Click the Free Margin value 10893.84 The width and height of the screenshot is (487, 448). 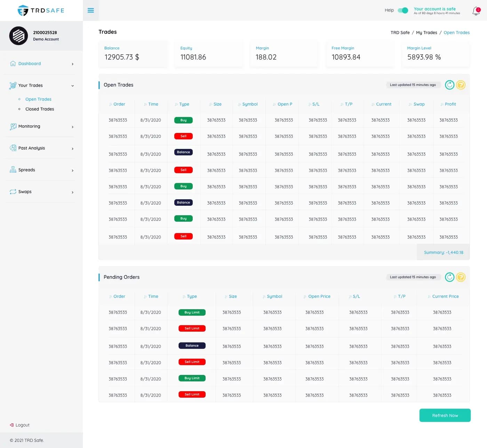click(346, 57)
